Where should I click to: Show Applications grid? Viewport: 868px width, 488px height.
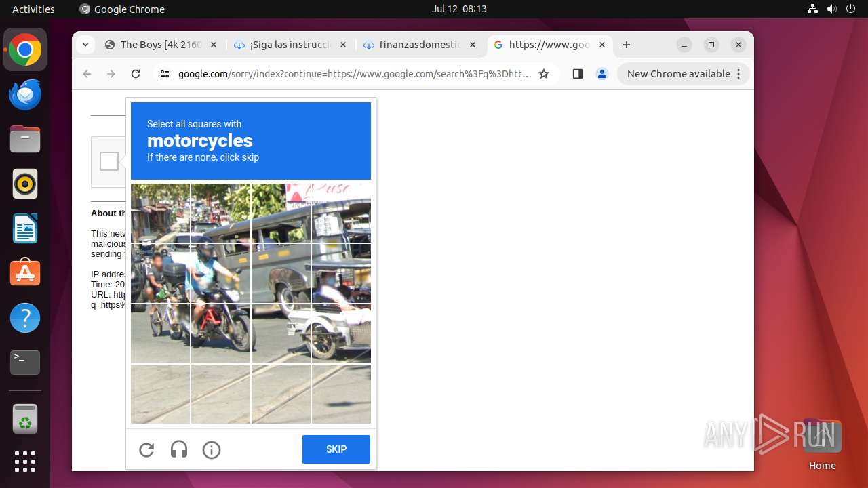click(x=25, y=462)
